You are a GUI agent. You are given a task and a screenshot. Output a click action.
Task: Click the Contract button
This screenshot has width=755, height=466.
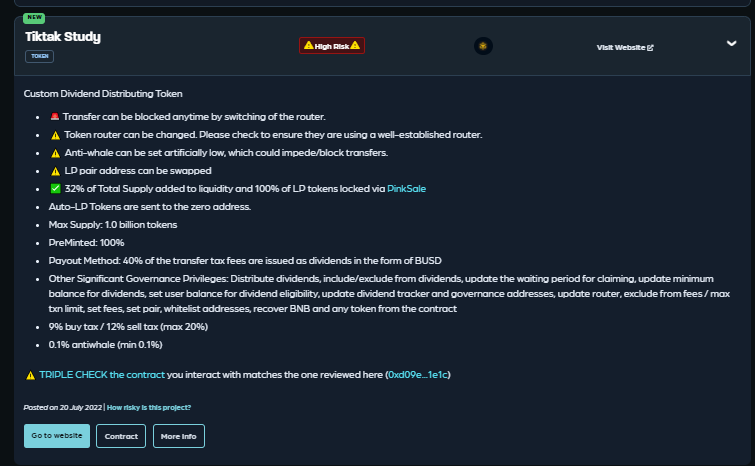click(121, 436)
